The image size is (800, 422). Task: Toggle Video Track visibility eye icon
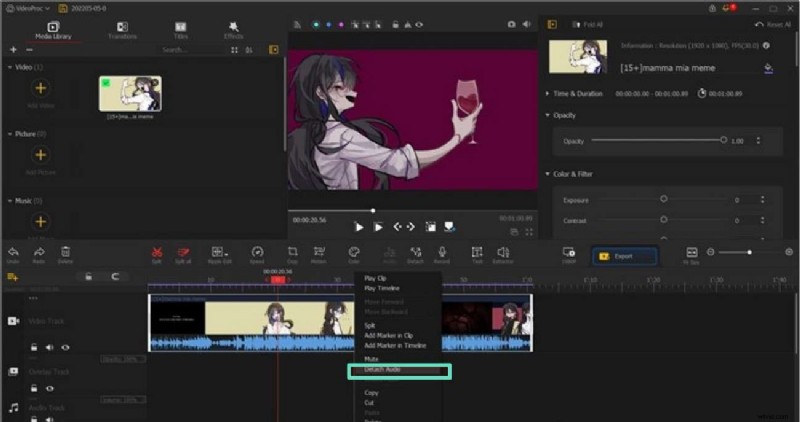pyautogui.click(x=65, y=347)
